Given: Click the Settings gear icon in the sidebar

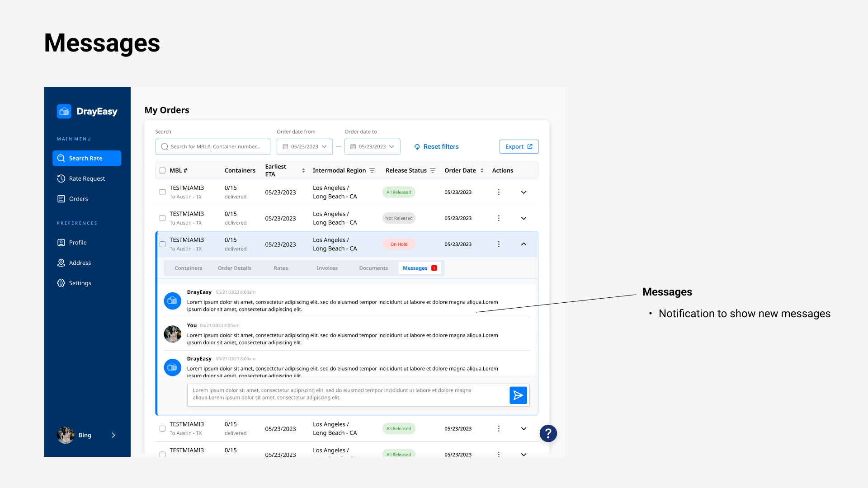Looking at the screenshot, I should (x=61, y=283).
